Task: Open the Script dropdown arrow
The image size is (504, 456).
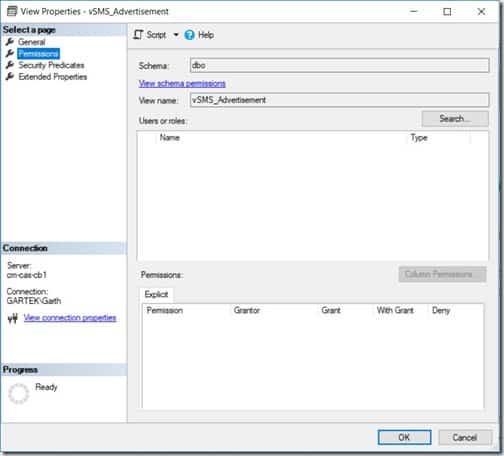Action: pyautogui.click(x=176, y=35)
